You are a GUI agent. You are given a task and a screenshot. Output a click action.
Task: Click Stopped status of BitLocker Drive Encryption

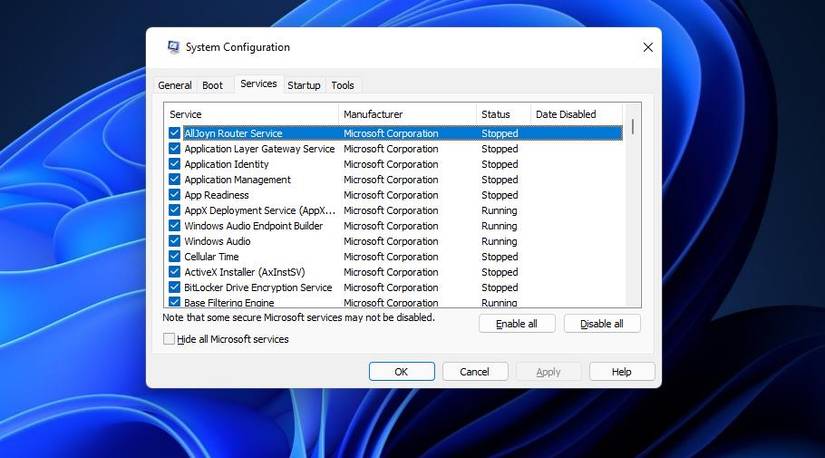pos(499,287)
